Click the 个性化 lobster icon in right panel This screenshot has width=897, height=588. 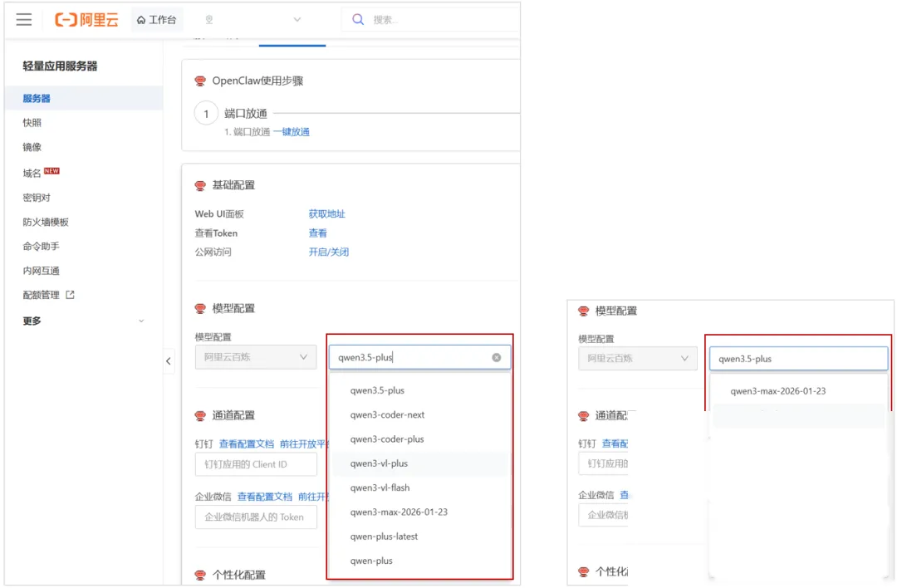[x=584, y=571]
